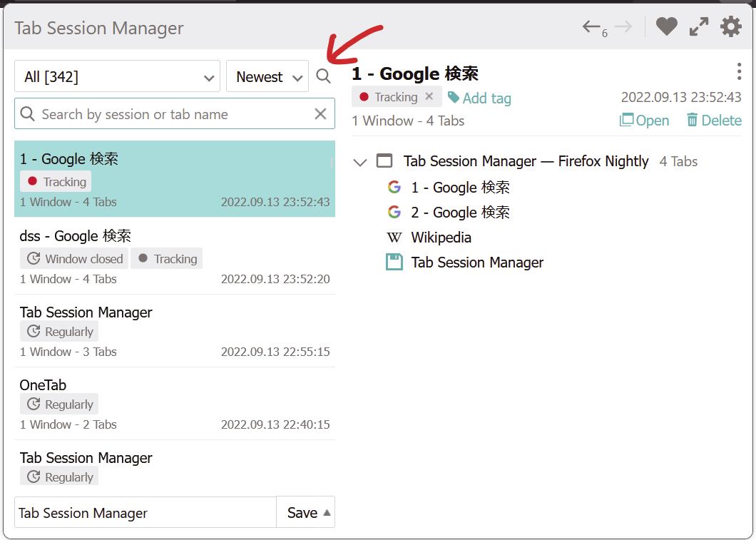Delete the selected session

tap(714, 120)
